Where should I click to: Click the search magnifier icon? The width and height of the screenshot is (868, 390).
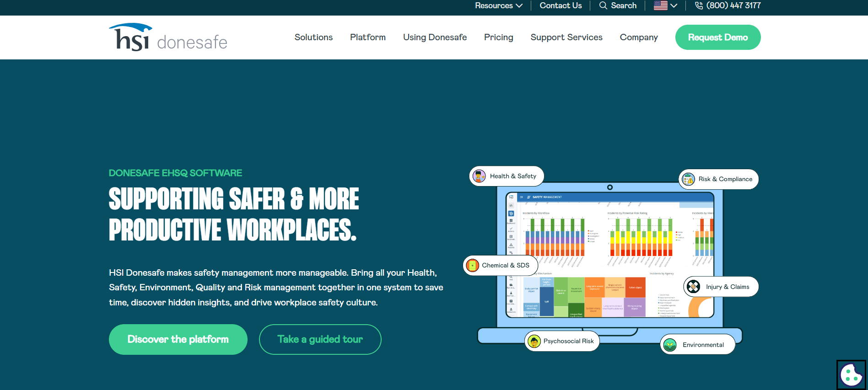603,5
